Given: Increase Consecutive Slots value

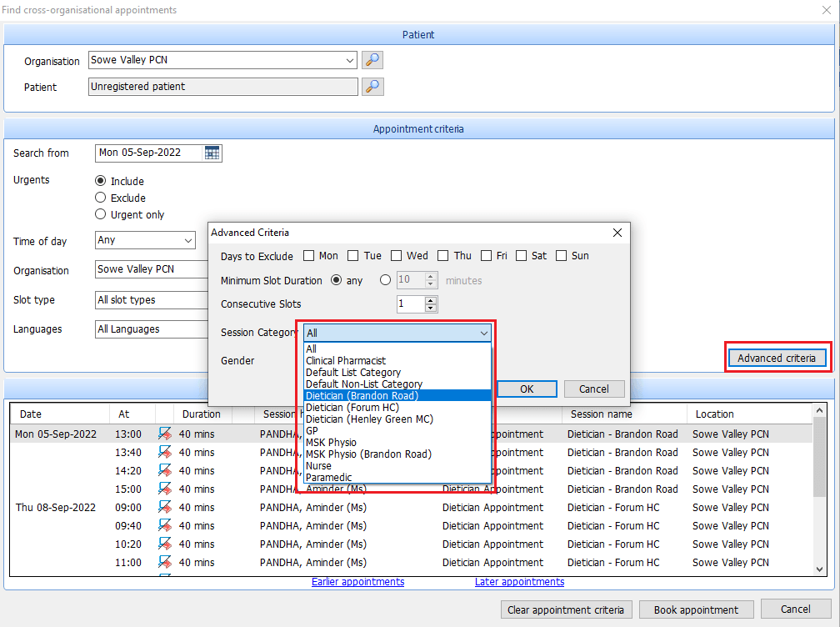Looking at the screenshot, I should tap(431, 301).
